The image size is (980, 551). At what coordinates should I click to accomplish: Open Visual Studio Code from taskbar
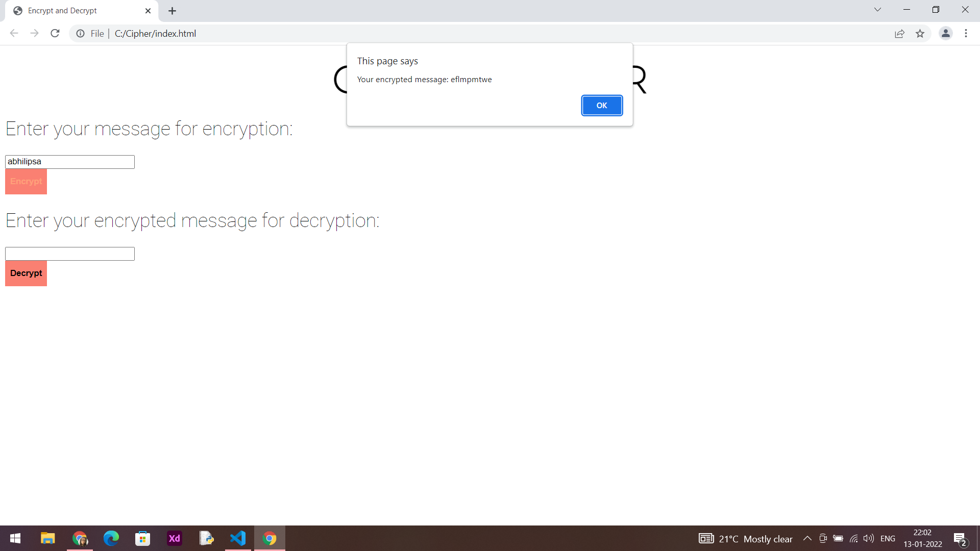point(238,538)
